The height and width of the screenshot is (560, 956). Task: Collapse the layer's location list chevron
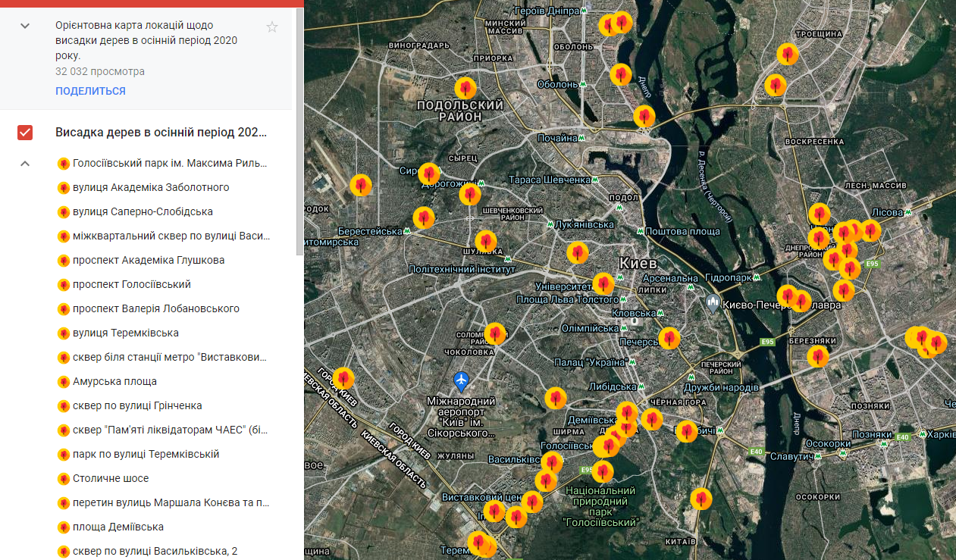pyautogui.click(x=25, y=163)
